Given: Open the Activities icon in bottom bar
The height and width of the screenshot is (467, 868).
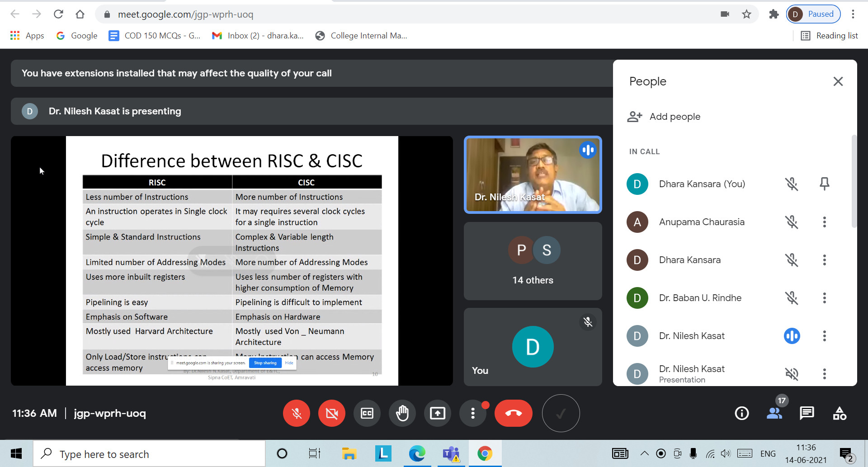Looking at the screenshot, I should tap(840, 413).
